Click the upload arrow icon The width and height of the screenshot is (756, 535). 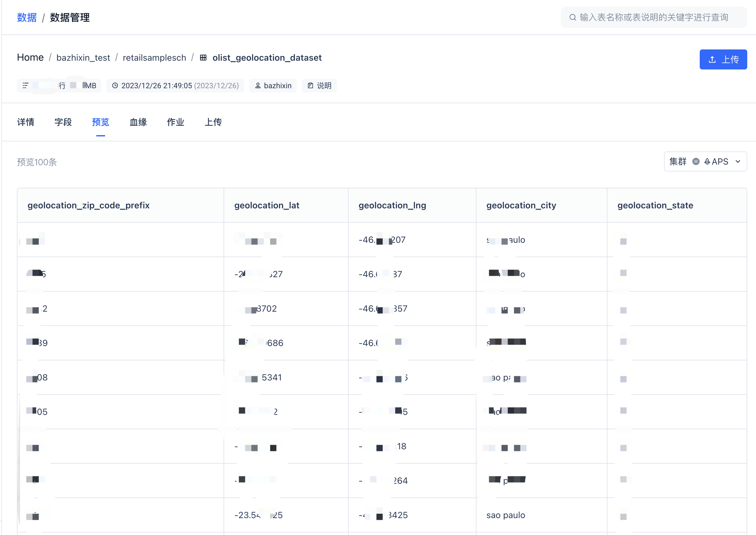(712, 60)
